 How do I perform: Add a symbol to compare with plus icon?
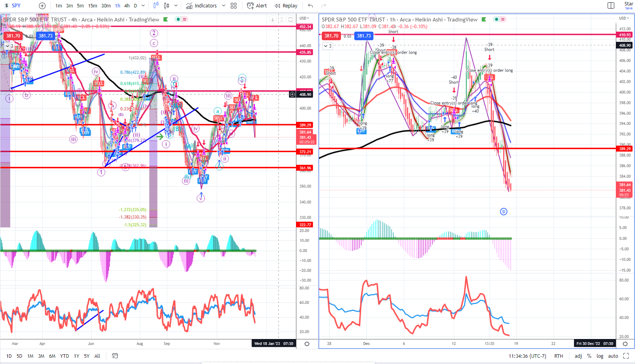tap(42, 5)
